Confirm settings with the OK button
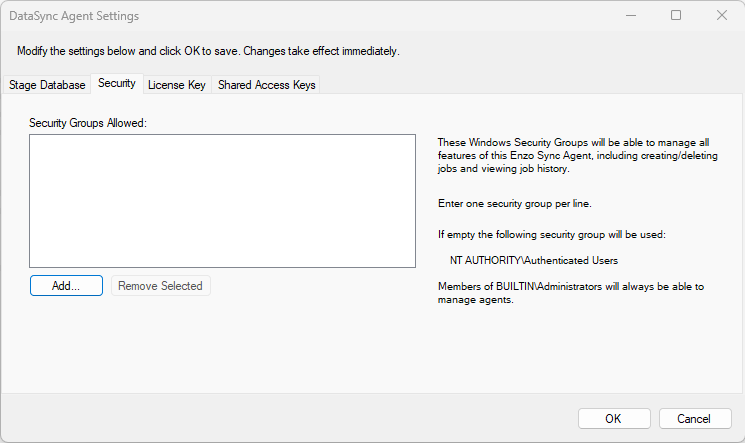 (614, 419)
